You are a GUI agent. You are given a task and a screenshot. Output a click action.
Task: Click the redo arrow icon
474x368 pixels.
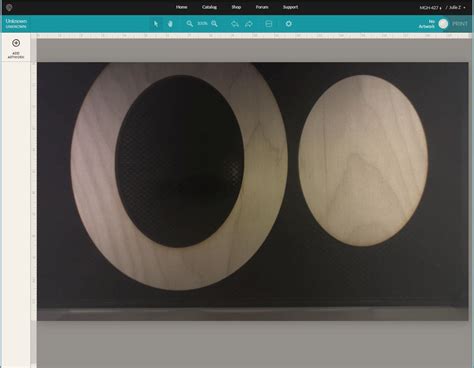coord(249,24)
